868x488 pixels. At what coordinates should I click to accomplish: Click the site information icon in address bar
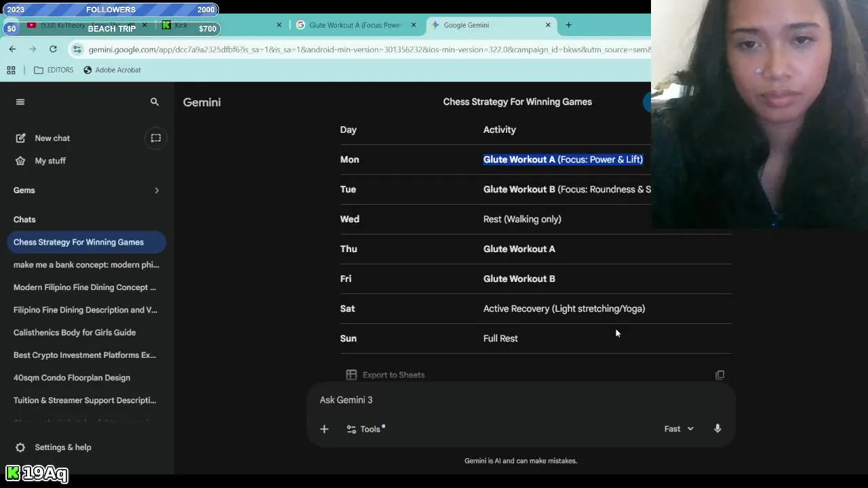tap(77, 49)
